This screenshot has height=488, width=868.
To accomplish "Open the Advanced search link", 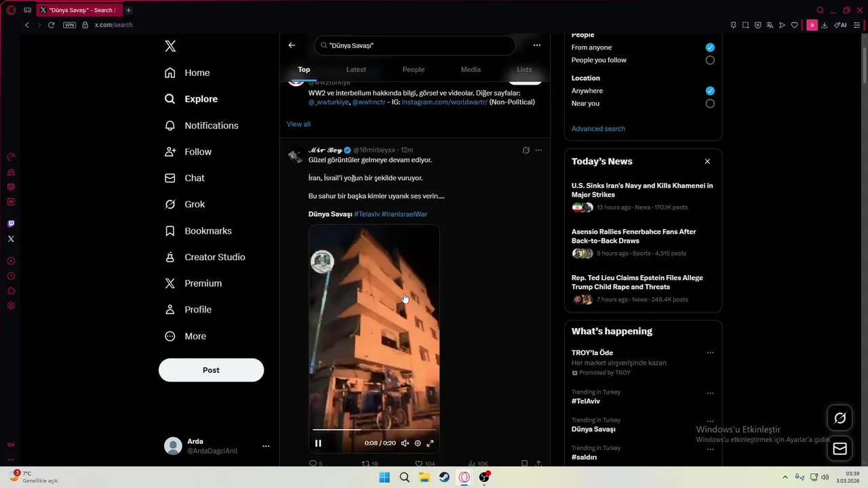I will (598, 129).
